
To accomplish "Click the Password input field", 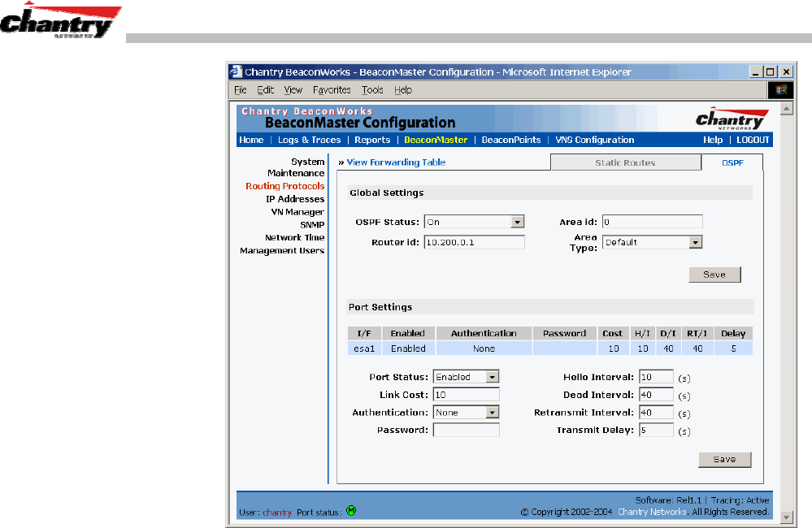I will (466, 430).
